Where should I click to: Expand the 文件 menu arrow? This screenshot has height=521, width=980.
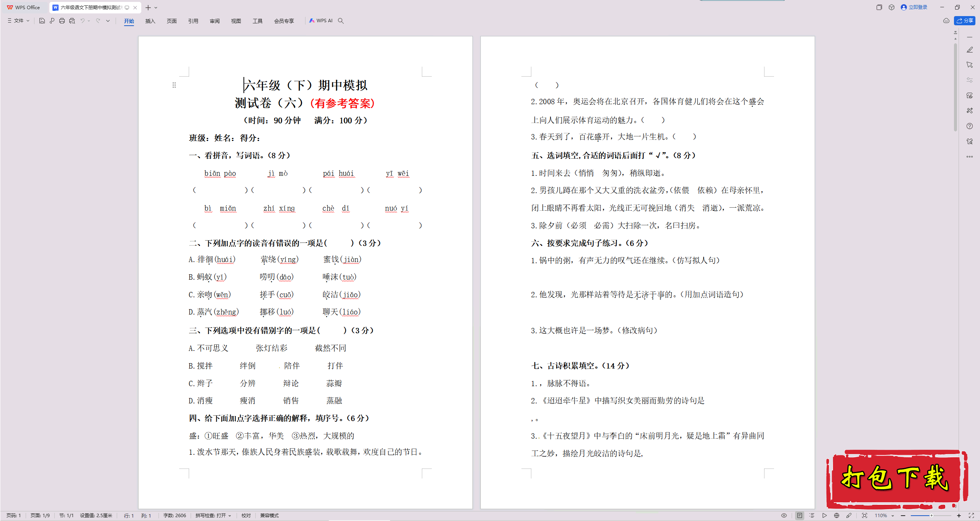[28, 21]
